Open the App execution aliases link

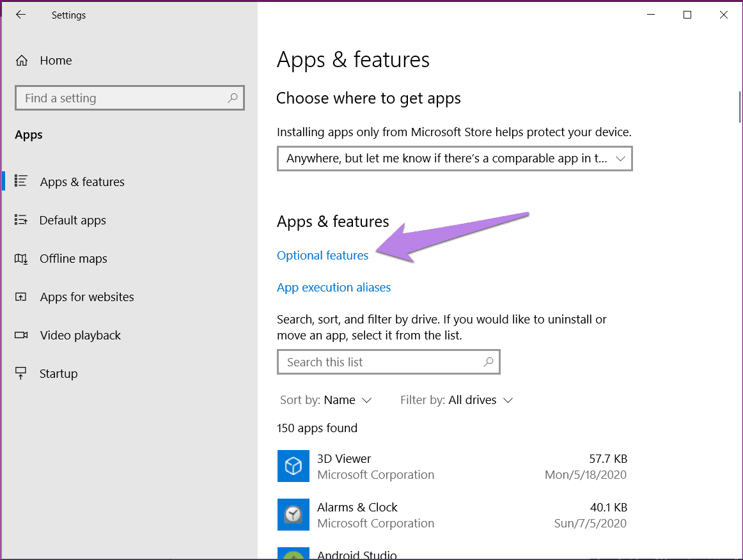pyautogui.click(x=334, y=288)
